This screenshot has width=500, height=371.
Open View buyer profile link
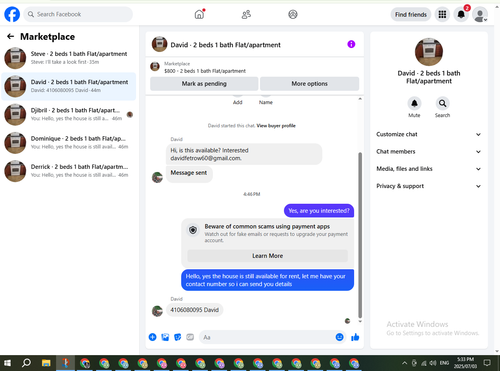tap(276, 126)
